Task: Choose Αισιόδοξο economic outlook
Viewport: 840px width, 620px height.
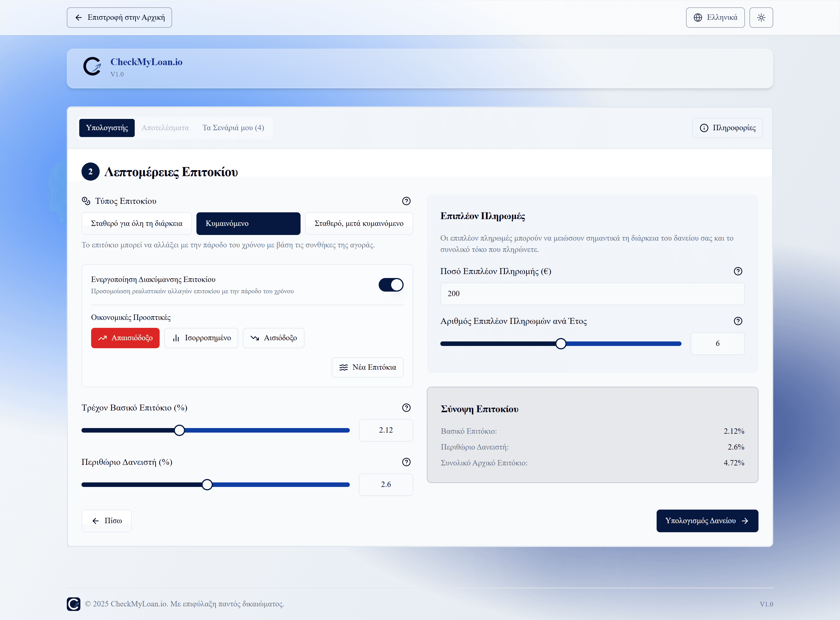Action: pyautogui.click(x=273, y=338)
